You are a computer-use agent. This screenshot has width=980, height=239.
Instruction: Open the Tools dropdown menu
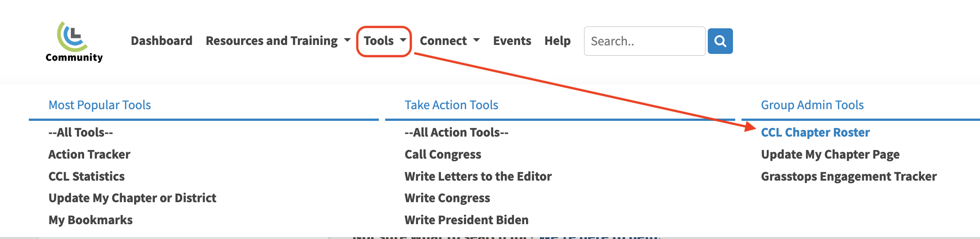tap(384, 41)
